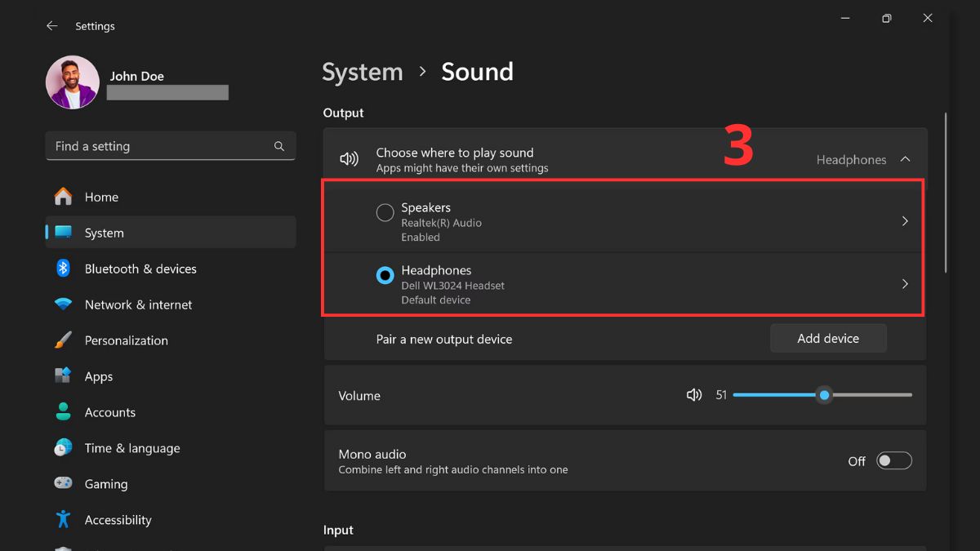The image size is (980, 551).
Task: Click the Time & language globe icon
Action: coord(63,448)
